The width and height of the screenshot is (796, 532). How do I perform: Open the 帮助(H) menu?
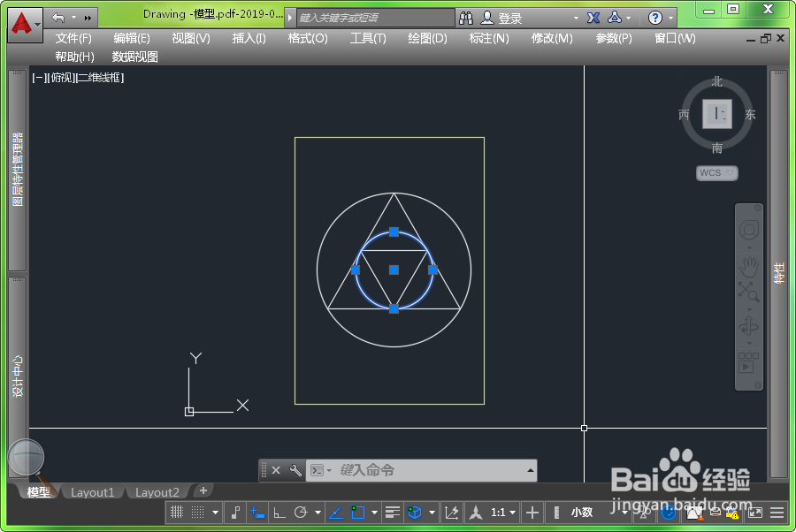tap(74, 57)
